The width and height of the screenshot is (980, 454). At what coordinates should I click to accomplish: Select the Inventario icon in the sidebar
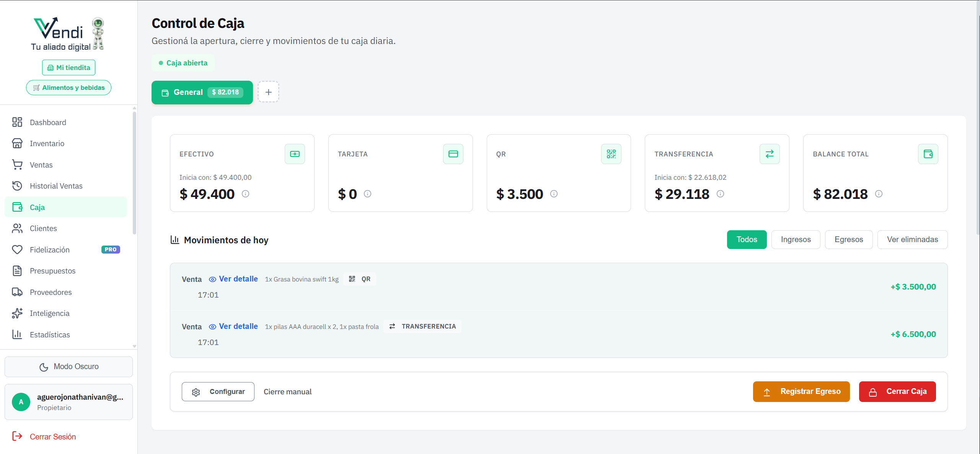click(18, 143)
